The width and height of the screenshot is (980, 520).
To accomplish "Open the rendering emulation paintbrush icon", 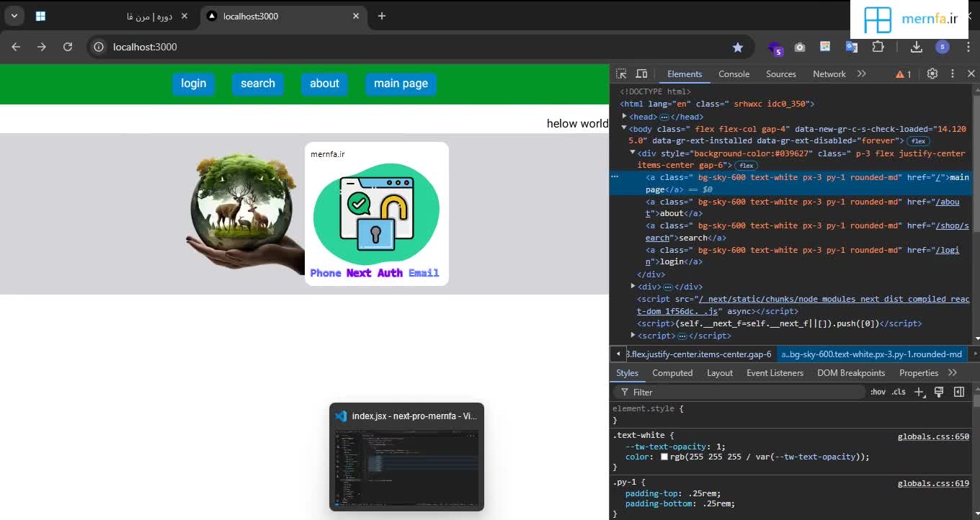I will [x=939, y=392].
